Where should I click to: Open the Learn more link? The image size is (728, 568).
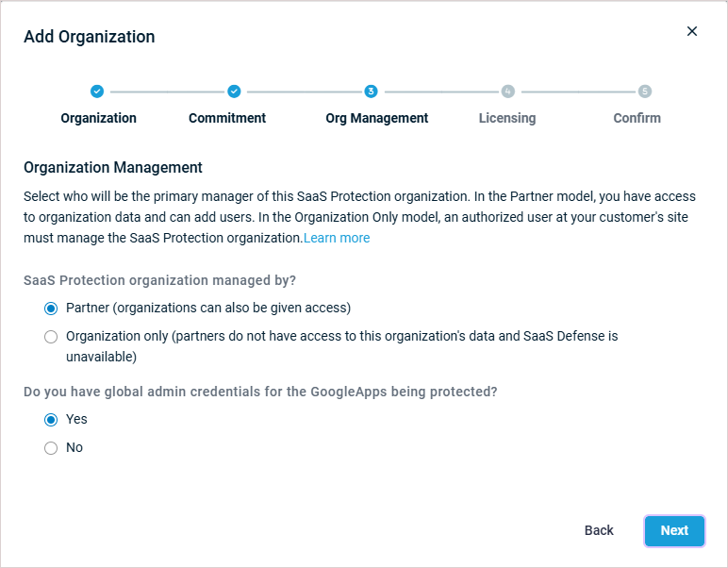tap(337, 238)
